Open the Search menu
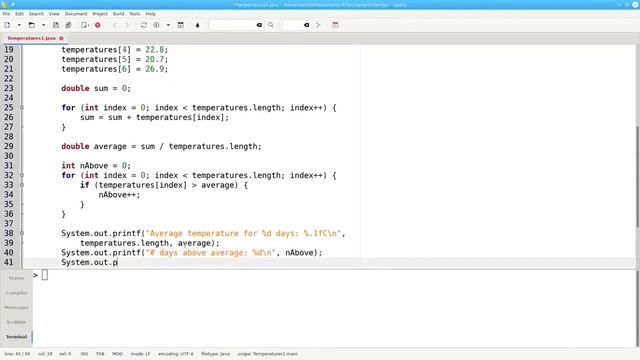Image resolution: width=640 pixels, height=360 pixels. (36, 13)
